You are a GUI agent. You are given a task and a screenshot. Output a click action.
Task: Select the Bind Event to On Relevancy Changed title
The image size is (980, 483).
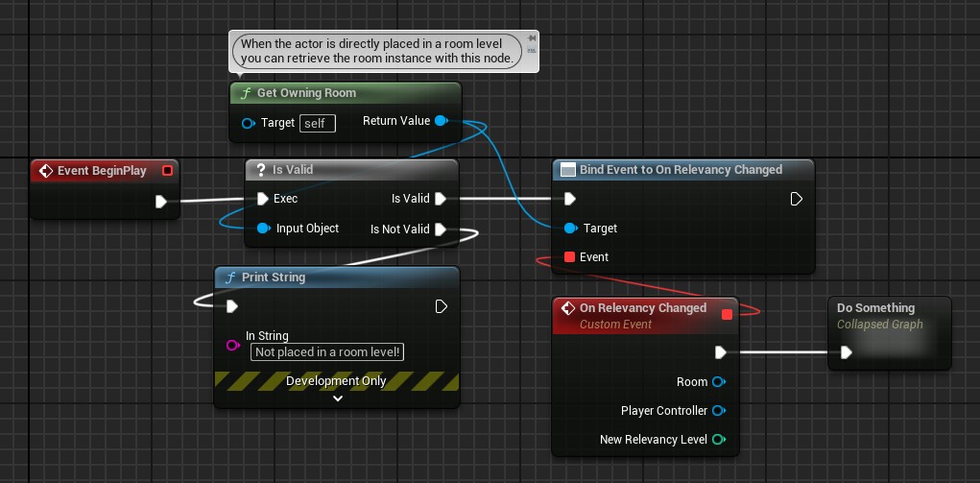tap(681, 170)
